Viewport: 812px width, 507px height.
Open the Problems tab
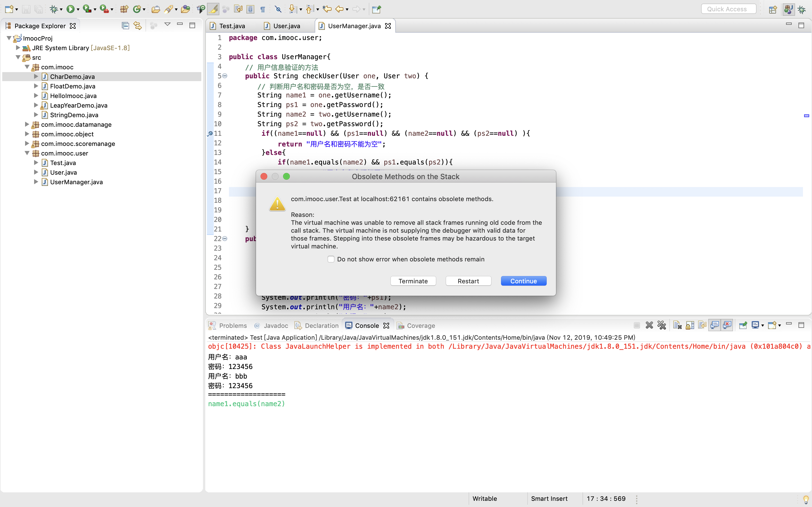click(233, 326)
